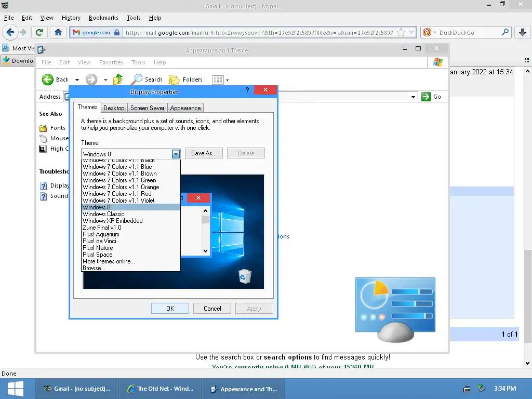Select Windows Classic theme
This screenshot has width=532, height=399.
(130, 214)
